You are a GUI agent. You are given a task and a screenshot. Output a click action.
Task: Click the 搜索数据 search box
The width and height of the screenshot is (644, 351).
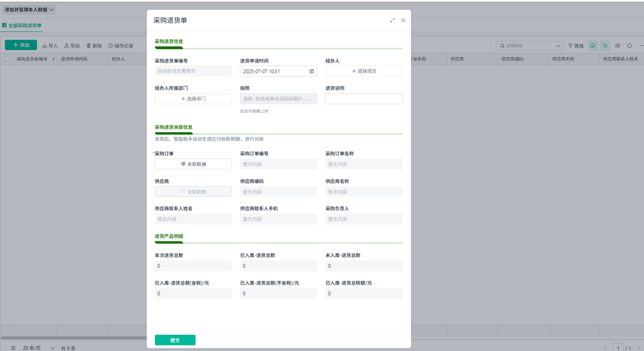tap(529, 46)
